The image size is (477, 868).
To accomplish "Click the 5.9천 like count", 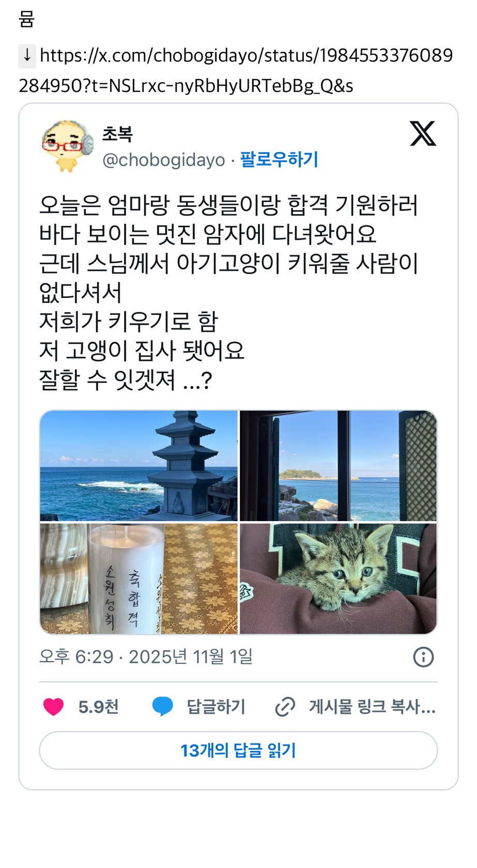I will 98,707.
